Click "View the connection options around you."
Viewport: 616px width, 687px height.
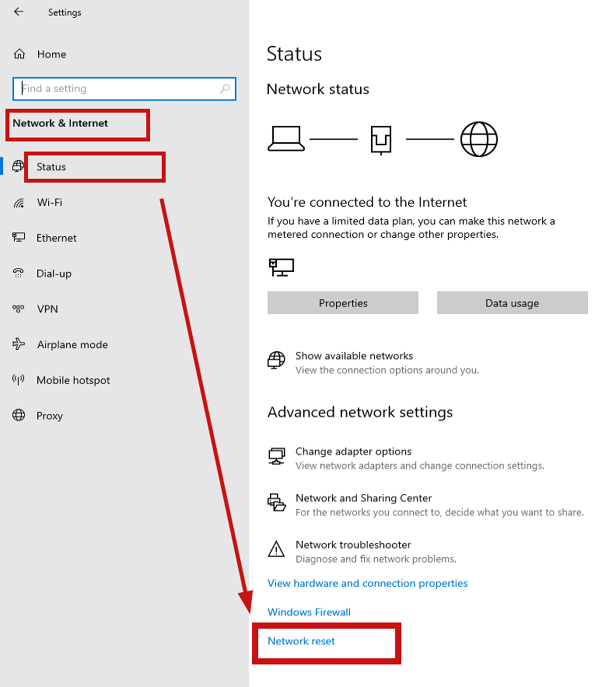387,370
